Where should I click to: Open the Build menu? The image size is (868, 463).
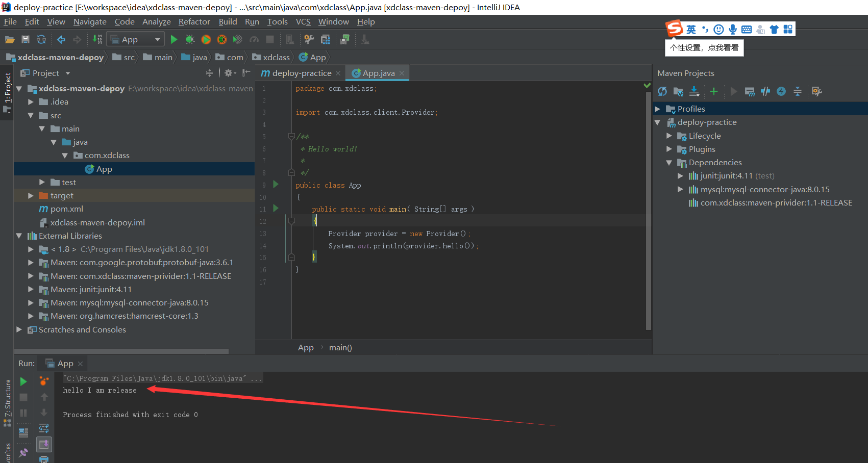(x=228, y=21)
